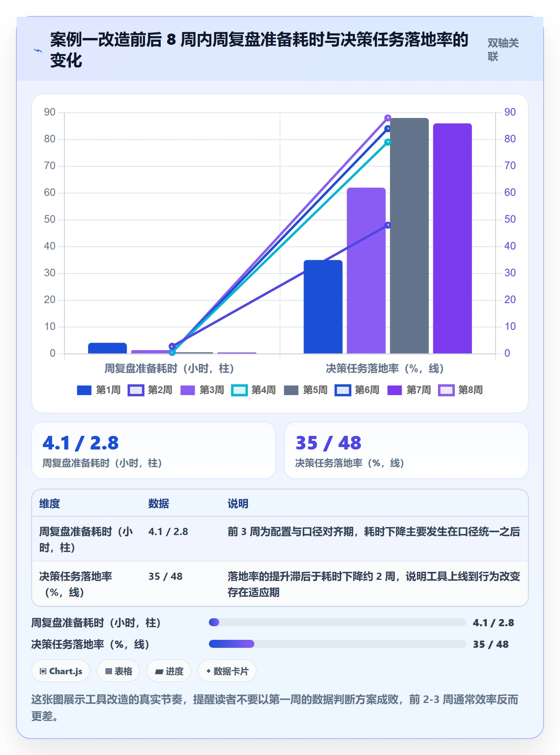
Task: Click table cell 35 / 48
Action: (x=165, y=576)
